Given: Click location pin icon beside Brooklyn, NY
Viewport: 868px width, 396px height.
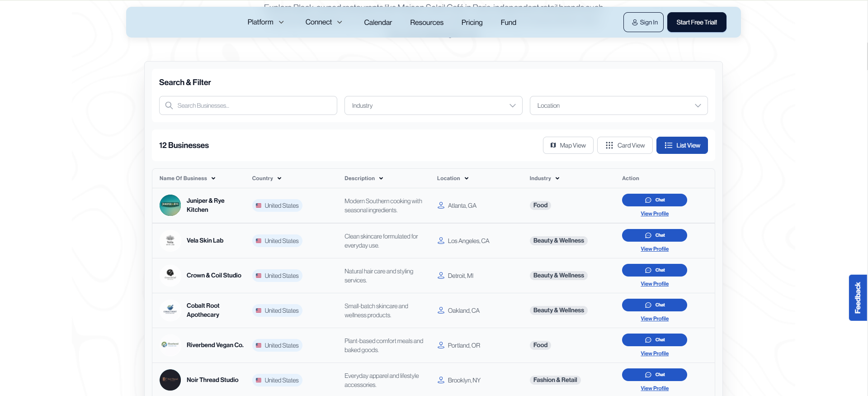Looking at the screenshot, I should point(441,380).
